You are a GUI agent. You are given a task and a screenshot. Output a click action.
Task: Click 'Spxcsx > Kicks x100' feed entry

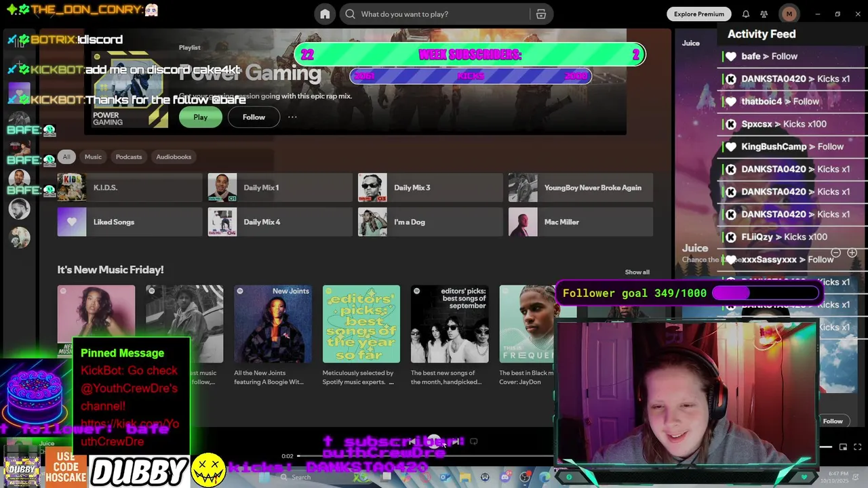784,124
